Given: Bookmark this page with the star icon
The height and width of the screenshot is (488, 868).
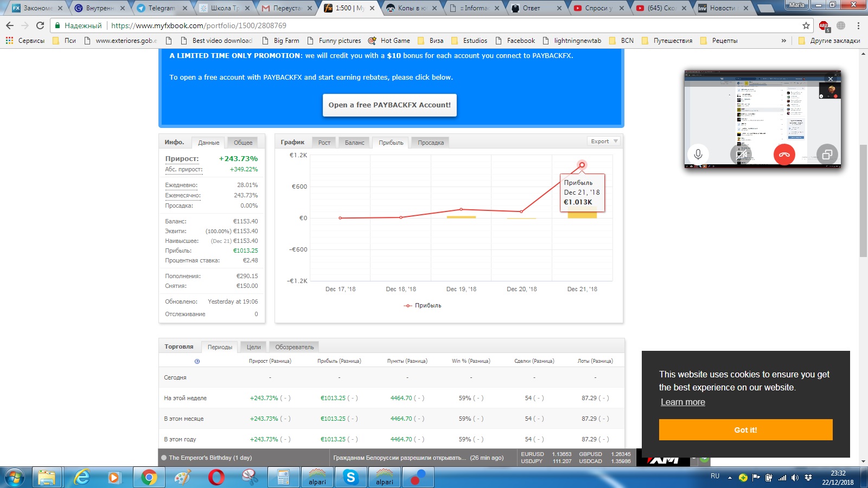Looking at the screenshot, I should (806, 25).
